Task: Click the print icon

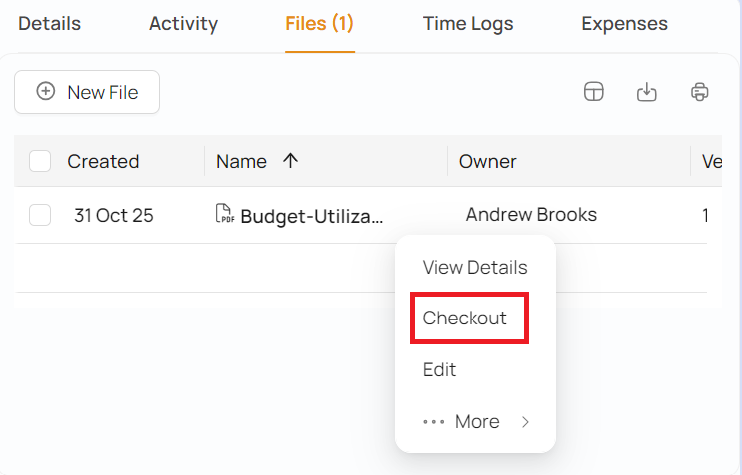Action: pos(700,92)
